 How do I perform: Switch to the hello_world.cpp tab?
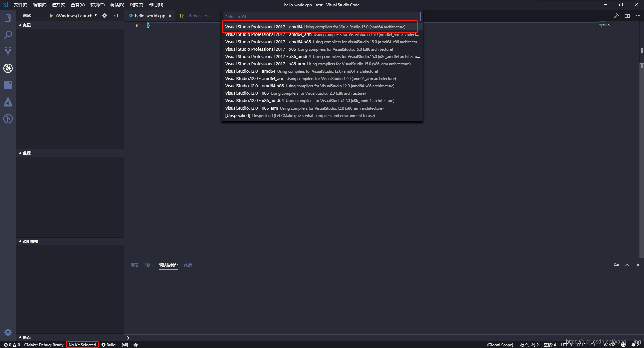point(150,16)
